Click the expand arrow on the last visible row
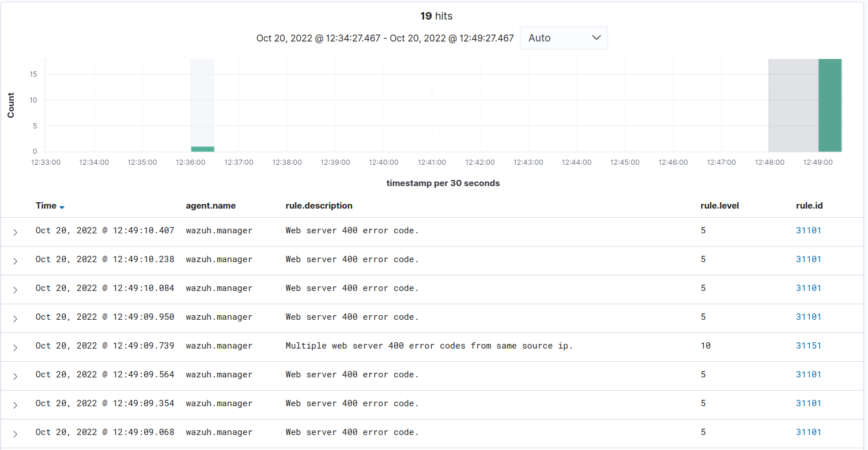The image size is (868, 450). (x=15, y=433)
